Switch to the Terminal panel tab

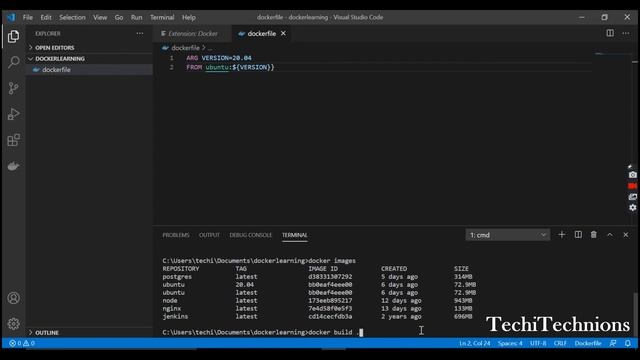294,235
